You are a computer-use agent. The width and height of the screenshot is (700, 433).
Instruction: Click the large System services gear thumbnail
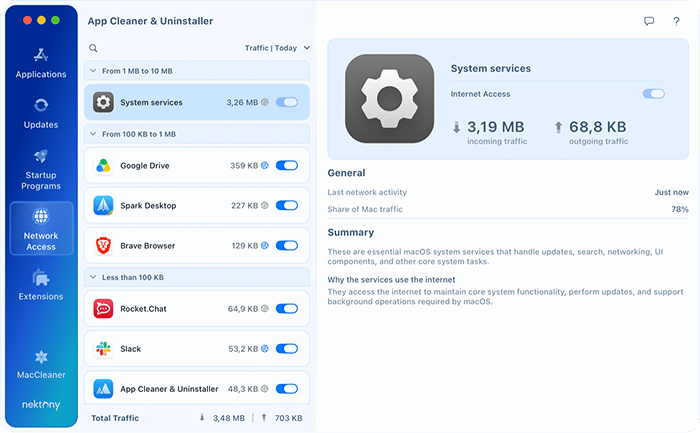pyautogui.click(x=389, y=99)
